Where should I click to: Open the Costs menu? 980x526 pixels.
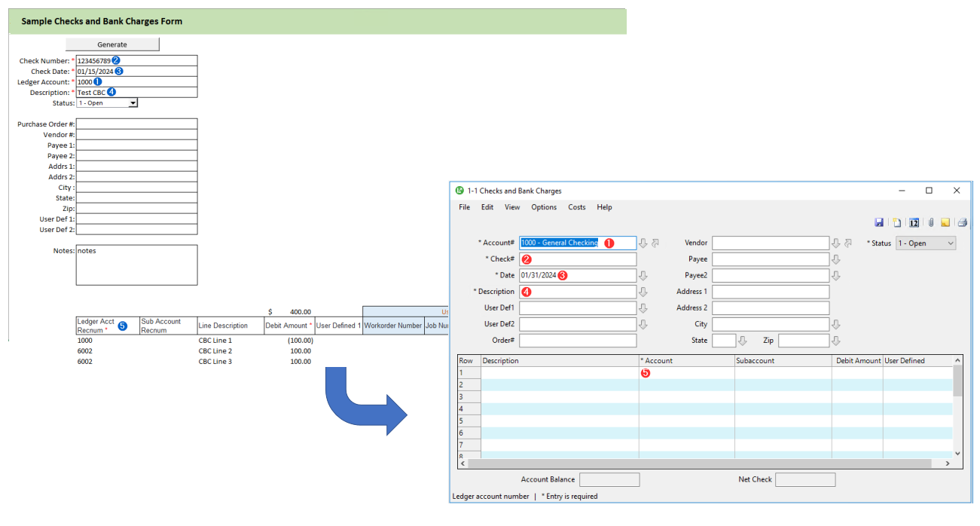click(x=577, y=207)
